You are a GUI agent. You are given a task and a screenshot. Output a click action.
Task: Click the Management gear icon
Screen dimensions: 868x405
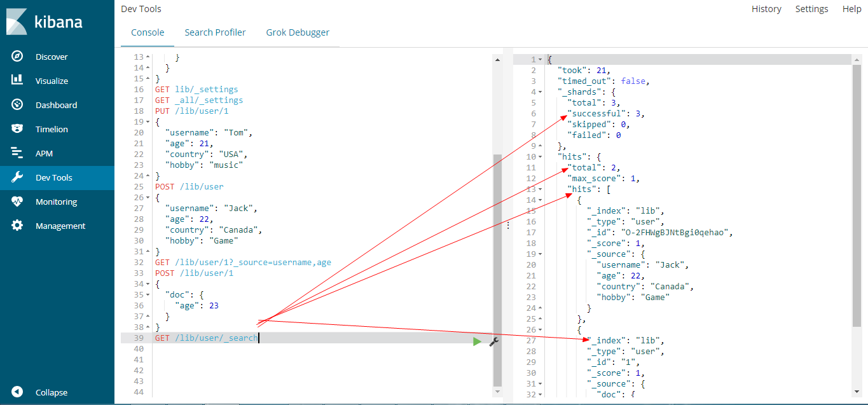click(17, 226)
